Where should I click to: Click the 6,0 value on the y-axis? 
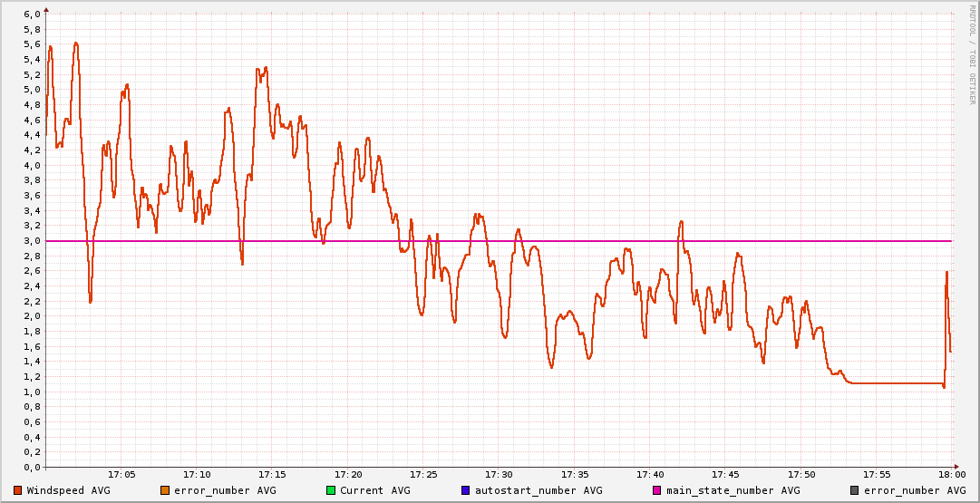pyautogui.click(x=31, y=15)
